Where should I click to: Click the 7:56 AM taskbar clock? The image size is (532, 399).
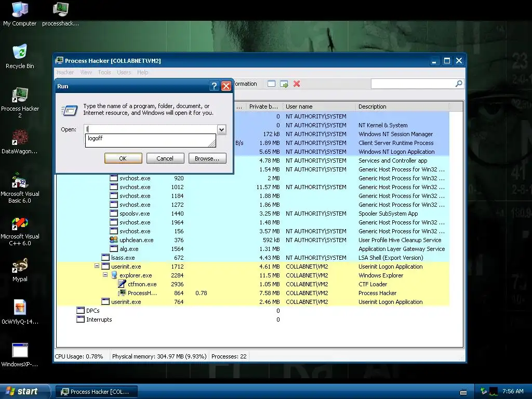click(x=513, y=391)
